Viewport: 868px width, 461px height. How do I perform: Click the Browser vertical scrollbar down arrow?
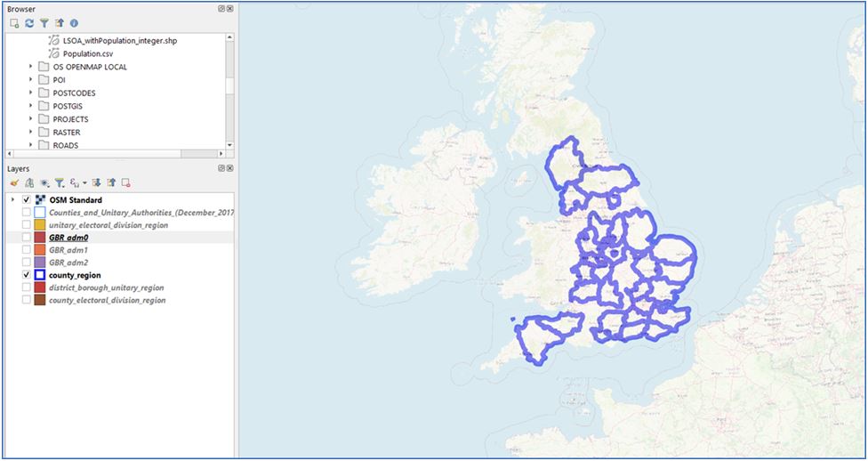click(x=229, y=145)
